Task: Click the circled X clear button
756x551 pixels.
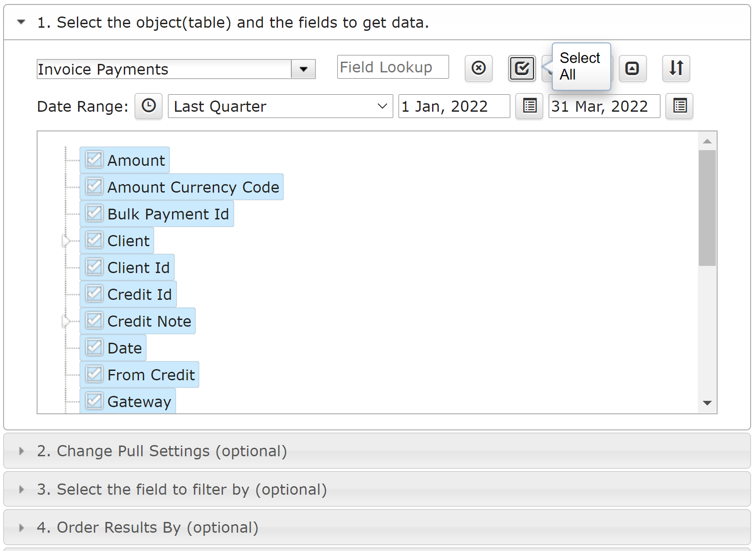Action: point(479,68)
